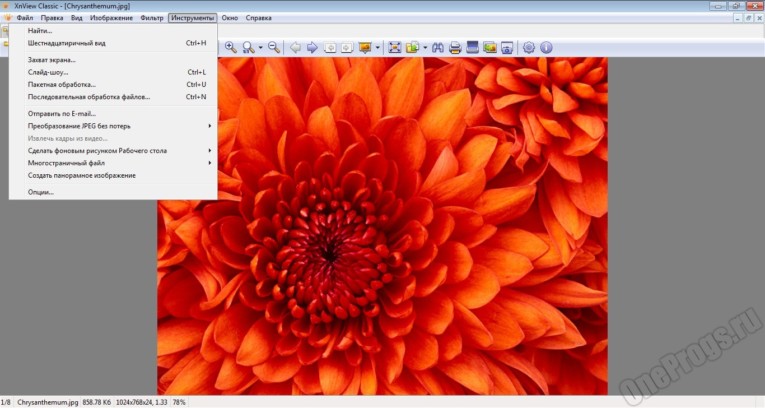The width and height of the screenshot is (765, 408).
Task: Click the XnView app icon in the menu bar
Action: pos(7,18)
